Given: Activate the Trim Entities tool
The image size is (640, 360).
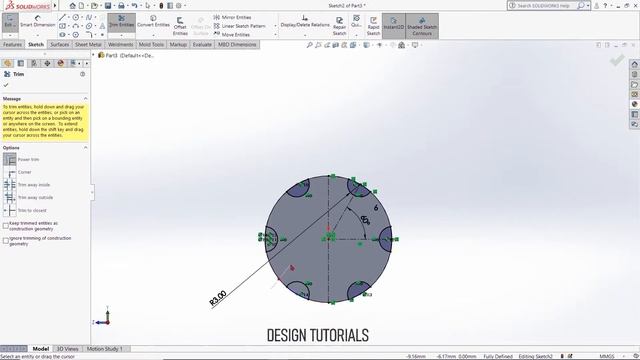Looking at the screenshot, I should (121, 21).
